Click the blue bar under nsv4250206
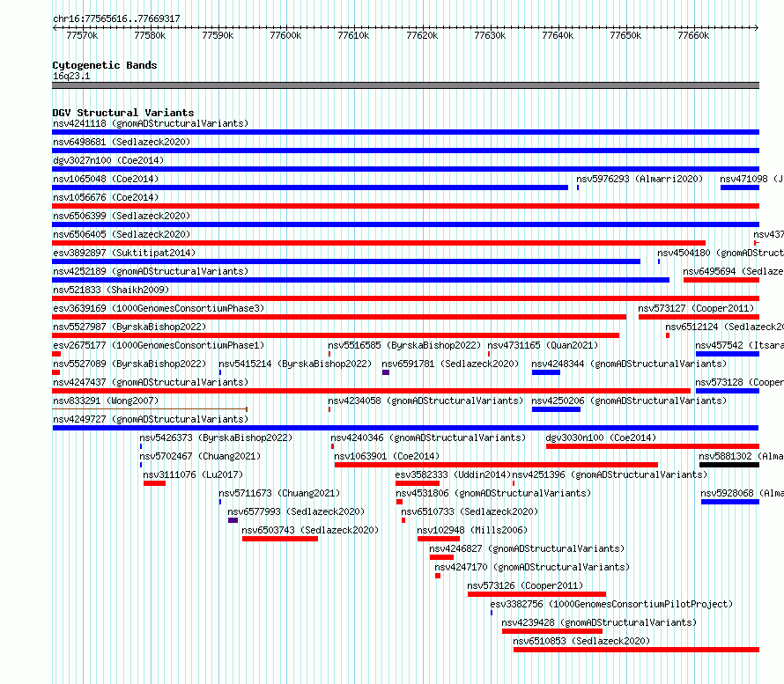 (x=556, y=409)
